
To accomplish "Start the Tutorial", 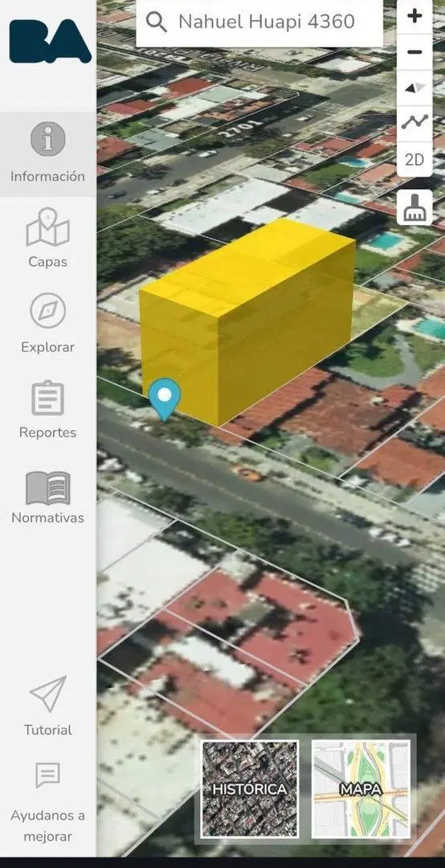I will coord(47,706).
